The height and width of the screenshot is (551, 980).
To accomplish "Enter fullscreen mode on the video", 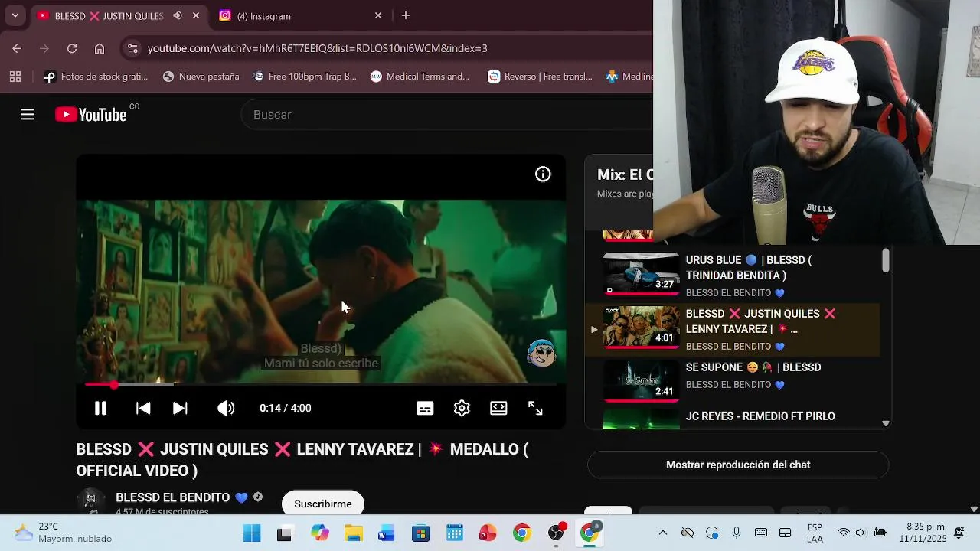I will tap(535, 408).
